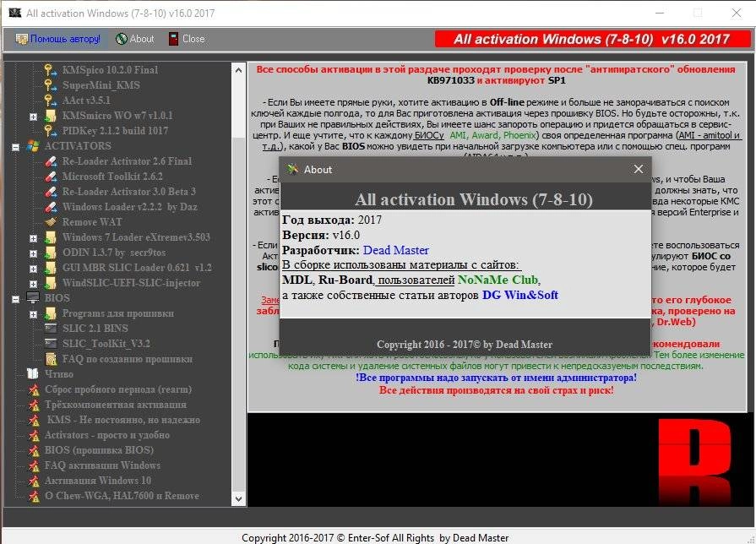Click the red door icon beside Close

pyautogui.click(x=173, y=39)
